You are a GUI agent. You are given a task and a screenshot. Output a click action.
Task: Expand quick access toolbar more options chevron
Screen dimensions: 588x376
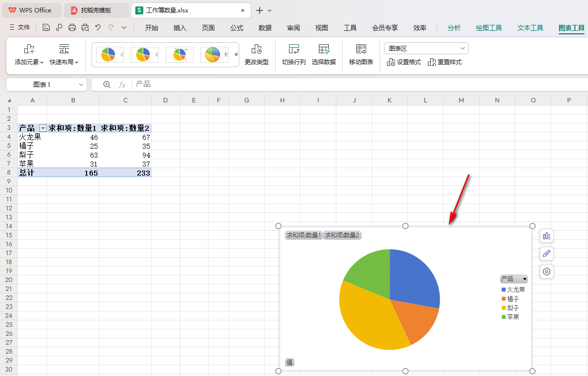(124, 27)
